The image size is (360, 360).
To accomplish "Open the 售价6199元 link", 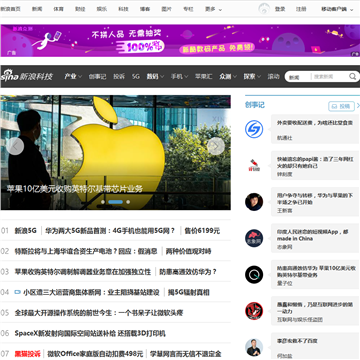I will 202,231.
